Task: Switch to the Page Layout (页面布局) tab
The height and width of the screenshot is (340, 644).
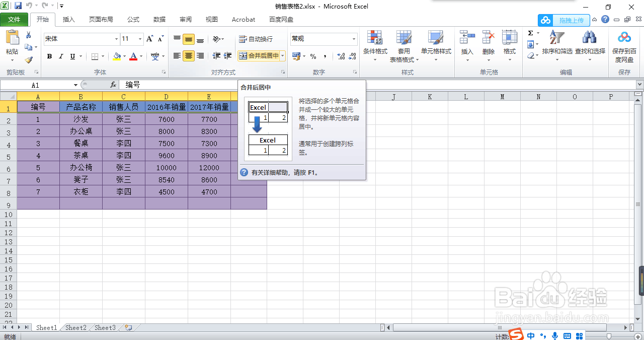Action: pyautogui.click(x=101, y=20)
